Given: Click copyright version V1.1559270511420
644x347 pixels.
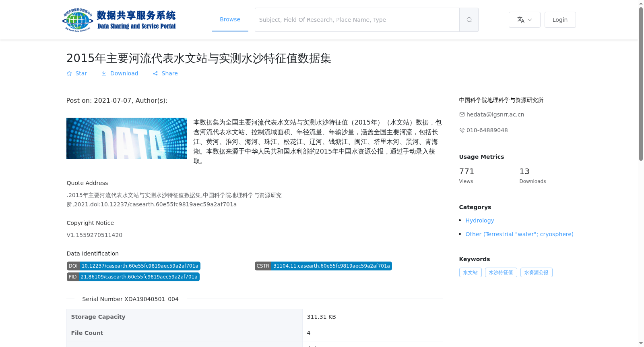Looking at the screenshot, I should coord(95,235).
